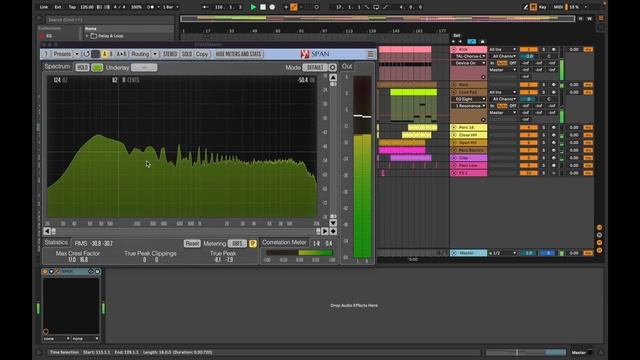This screenshot has width=640, height=360.
Task: Copy A to B with the A▸B button
Action: 121,54
